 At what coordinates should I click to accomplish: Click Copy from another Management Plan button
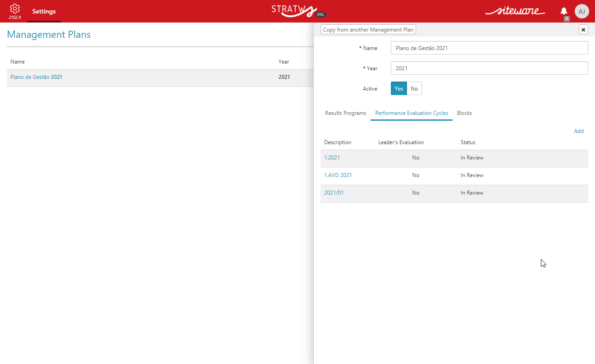(x=368, y=30)
